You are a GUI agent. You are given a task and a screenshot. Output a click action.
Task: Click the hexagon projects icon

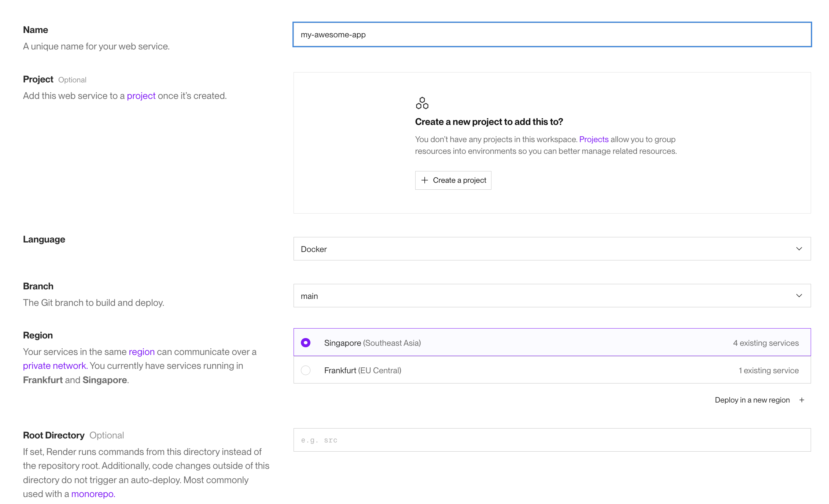(x=422, y=103)
